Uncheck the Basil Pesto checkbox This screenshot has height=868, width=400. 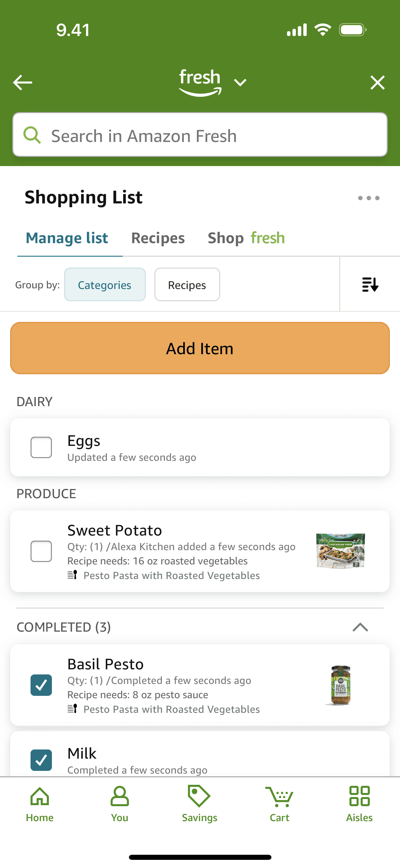tap(41, 685)
